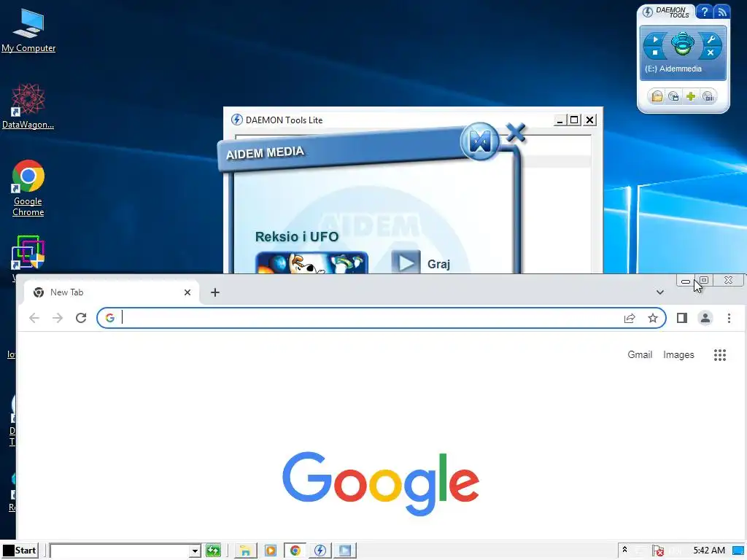Viewport: 747px width, 560px height.
Task: Click the Google G icon in address bar
Action: [110, 318]
